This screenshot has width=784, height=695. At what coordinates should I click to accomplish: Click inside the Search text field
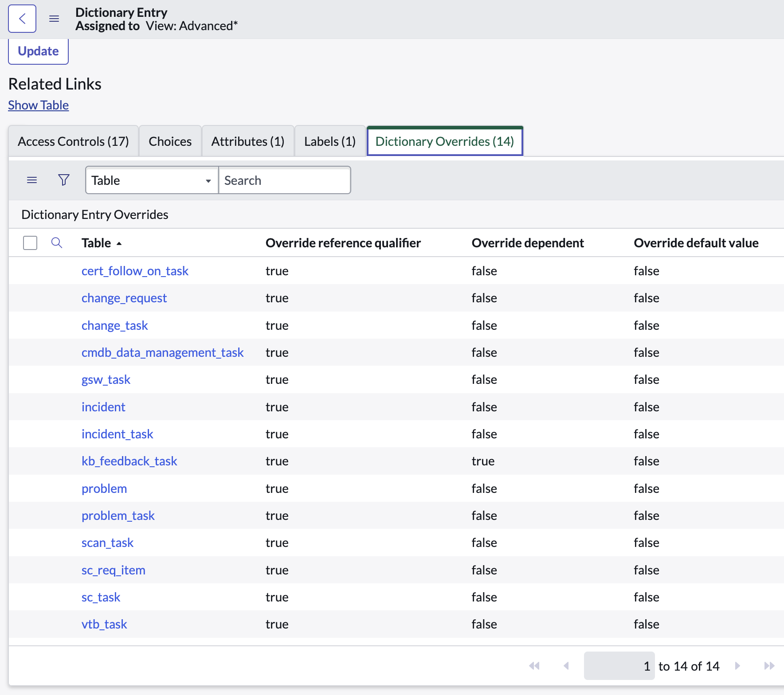(284, 180)
